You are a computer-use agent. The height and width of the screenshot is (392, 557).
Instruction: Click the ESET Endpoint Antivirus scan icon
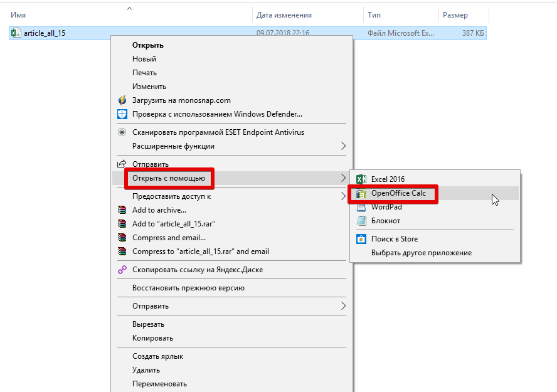122,132
